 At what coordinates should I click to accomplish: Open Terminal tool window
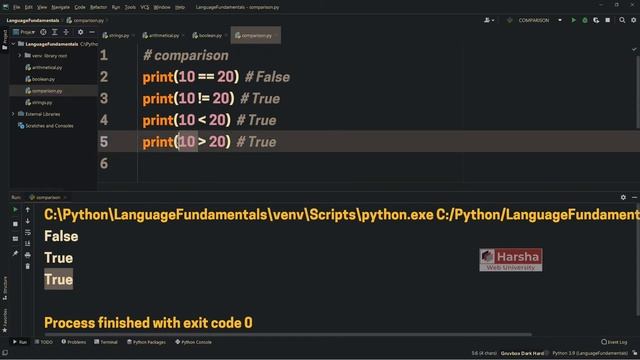(x=106, y=342)
